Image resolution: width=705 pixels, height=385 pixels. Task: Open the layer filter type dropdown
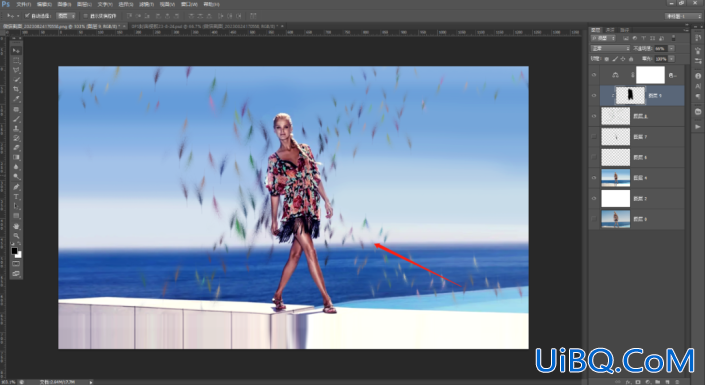coord(603,38)
